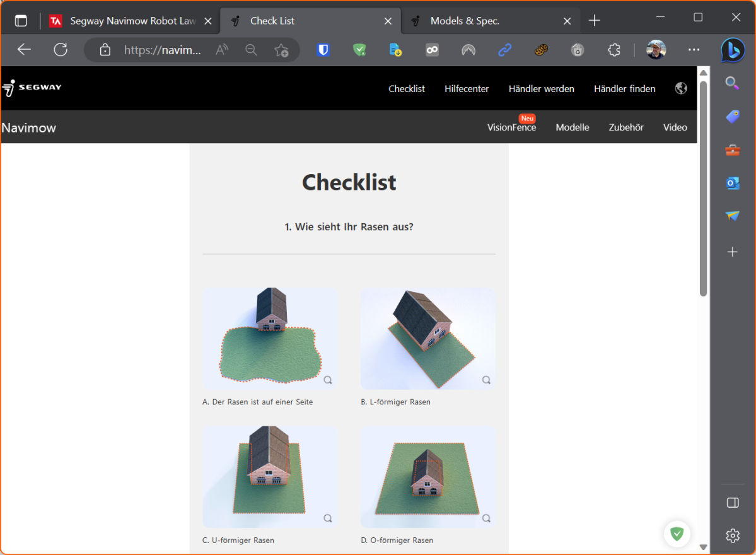Open the arch-shaped extension icon
The height and width of the screenshot is (555, 756).
[x=468, y=50]
